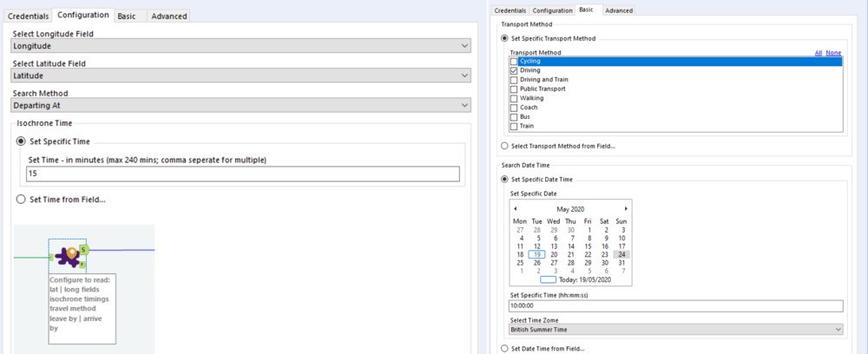
Task: Tick the Cycling transport checkbox
Action: pos(514,62)
